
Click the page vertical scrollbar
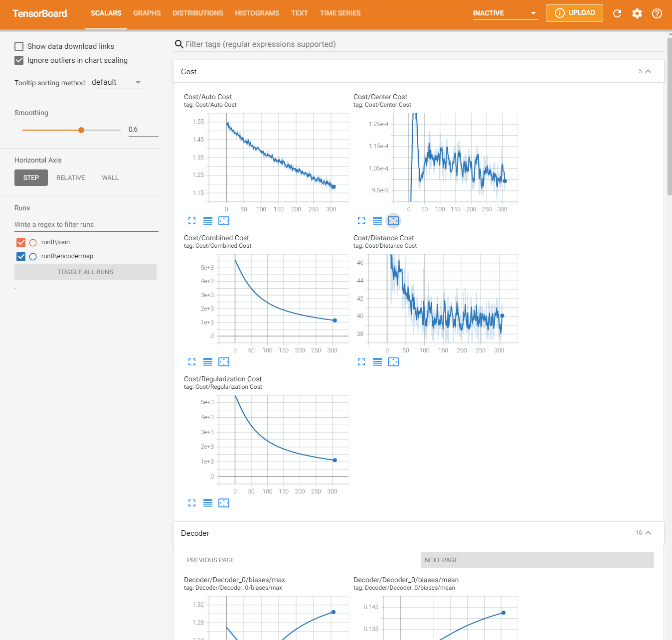tap(670, 116)
